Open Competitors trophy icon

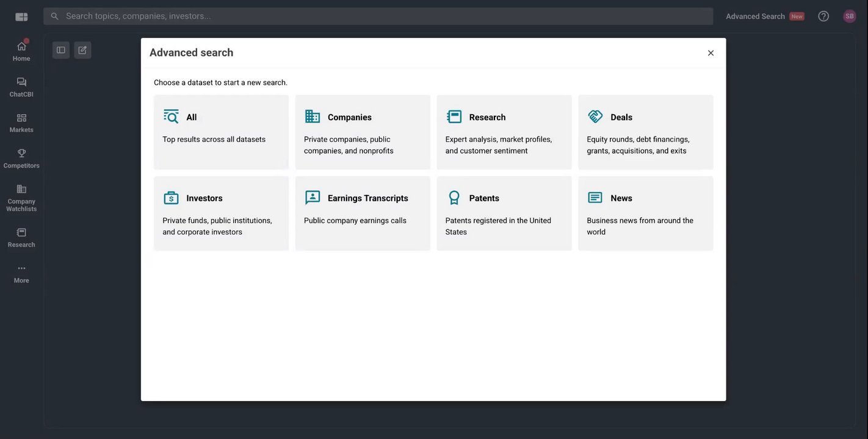pyautogui.click(x=21, y=157)
